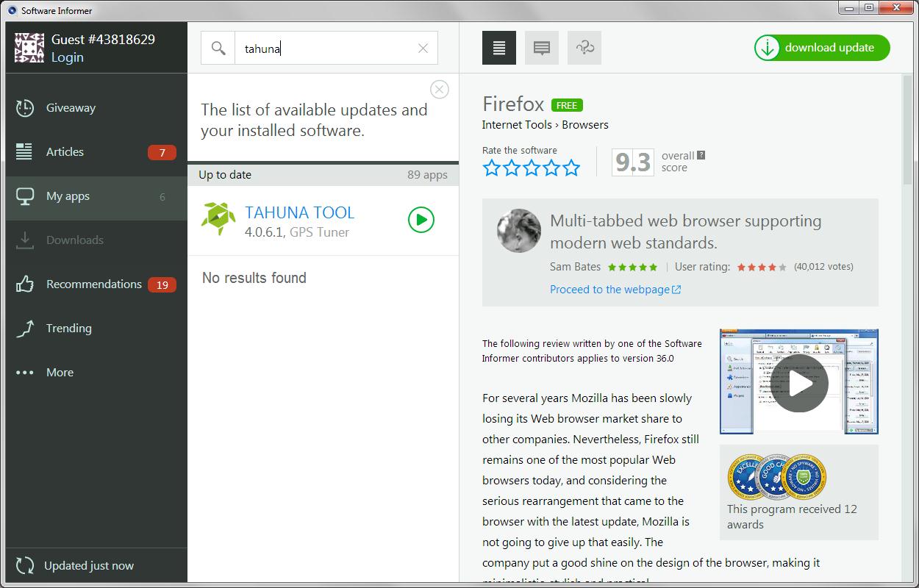Viewport: 919px width, 588px height.
Task: Click the Articles newspaper icon
Action: (24, 151)
